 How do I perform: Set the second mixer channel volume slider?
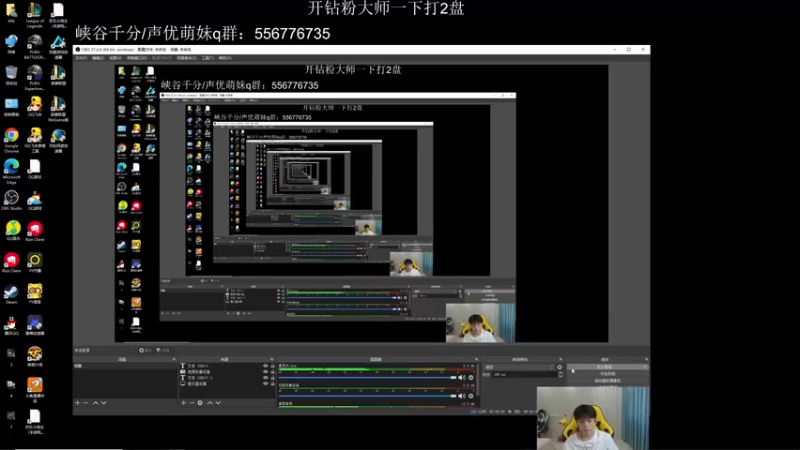coord(367,396)
